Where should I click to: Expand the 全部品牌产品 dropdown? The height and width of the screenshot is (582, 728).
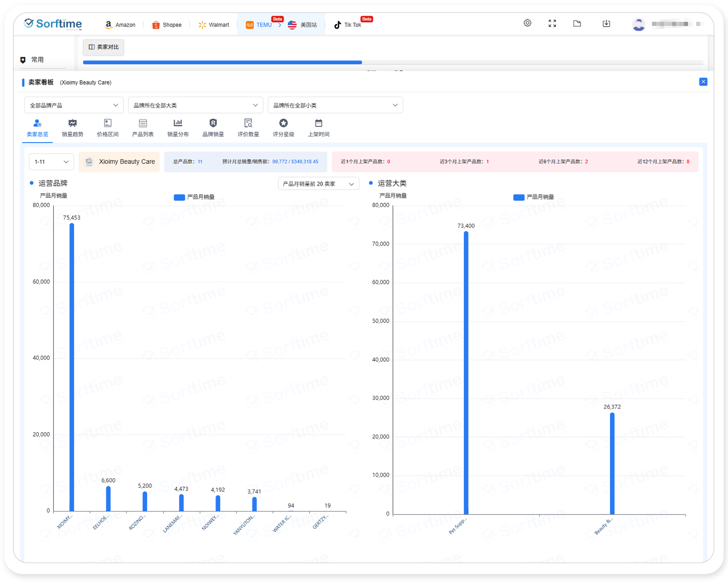[x=74, y=105]
